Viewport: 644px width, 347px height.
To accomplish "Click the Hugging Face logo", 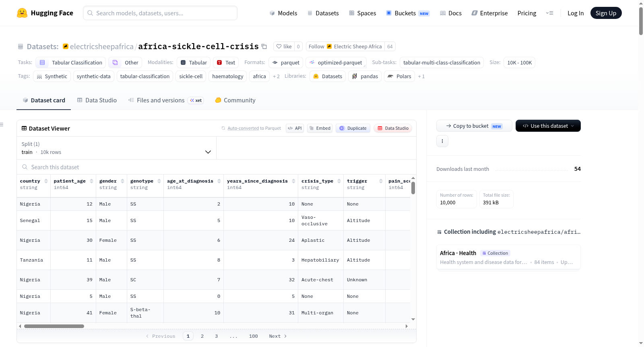I will click(x=45, y=13).
